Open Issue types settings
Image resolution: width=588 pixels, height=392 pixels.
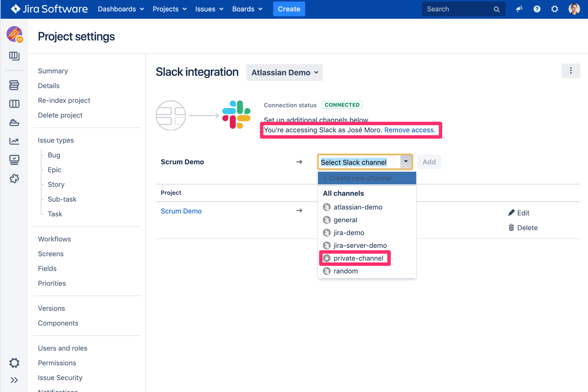click(56, 140)
